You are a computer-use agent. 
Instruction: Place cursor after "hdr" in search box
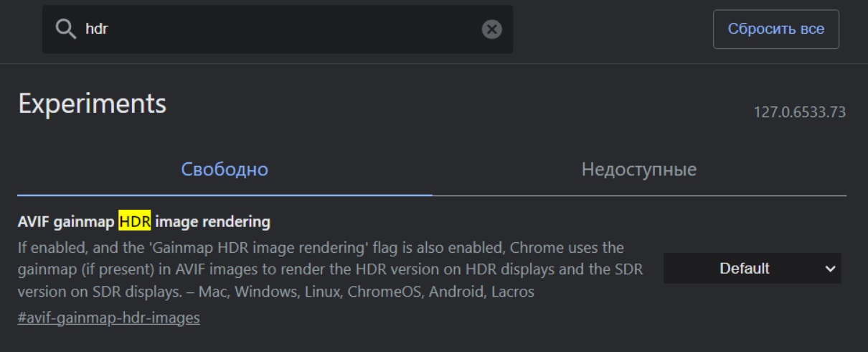point(108,29)
